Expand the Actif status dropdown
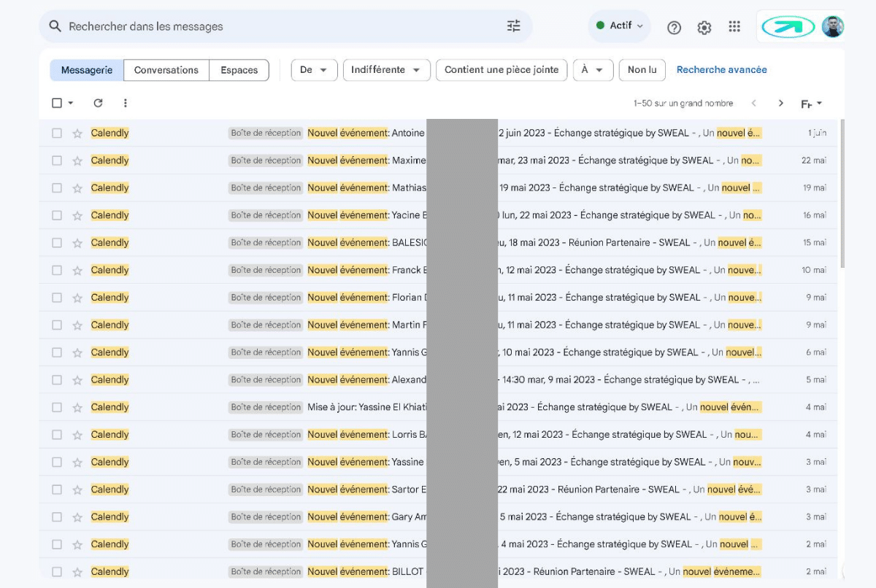 click(x=620, y=26)
